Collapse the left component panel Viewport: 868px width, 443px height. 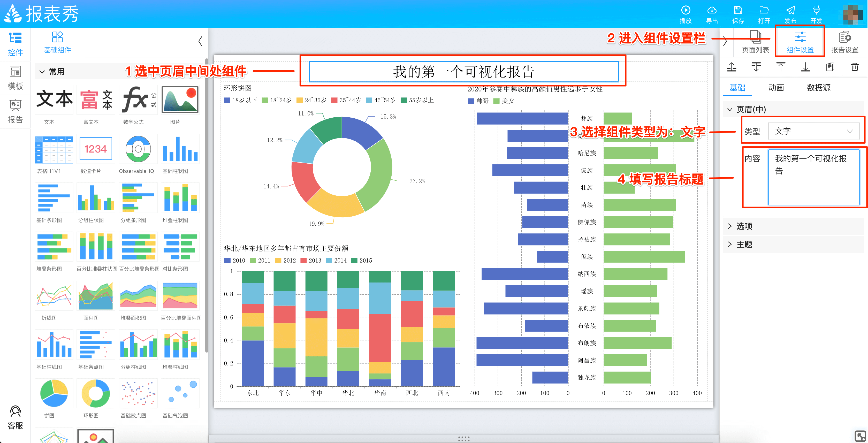pyautogui.click(x=200, y=41)
